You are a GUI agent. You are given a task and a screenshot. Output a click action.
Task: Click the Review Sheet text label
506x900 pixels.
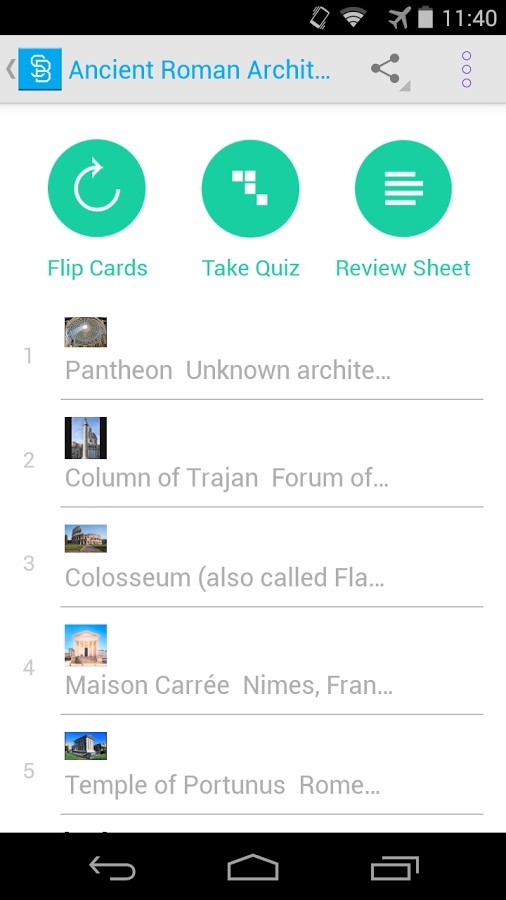[x=403, y=268]
